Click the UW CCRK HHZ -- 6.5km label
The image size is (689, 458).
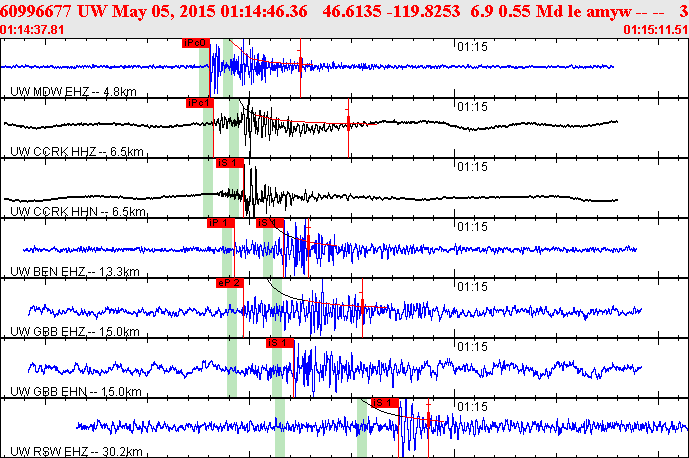coord(77,152)
